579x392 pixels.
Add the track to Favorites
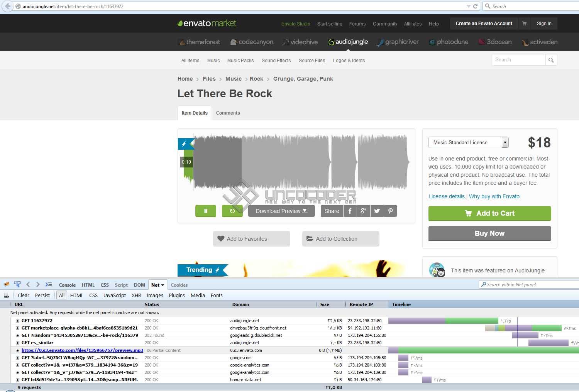pyautogui.click(x=252, y=239)
